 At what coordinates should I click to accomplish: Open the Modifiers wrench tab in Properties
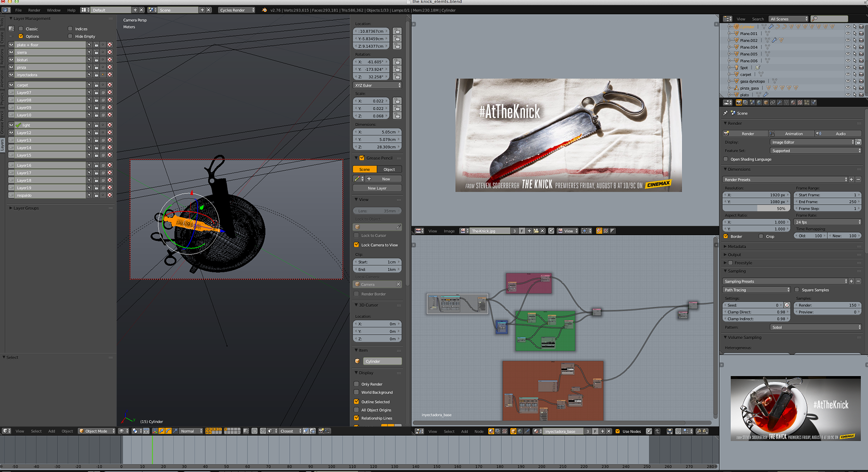(779, 103)
